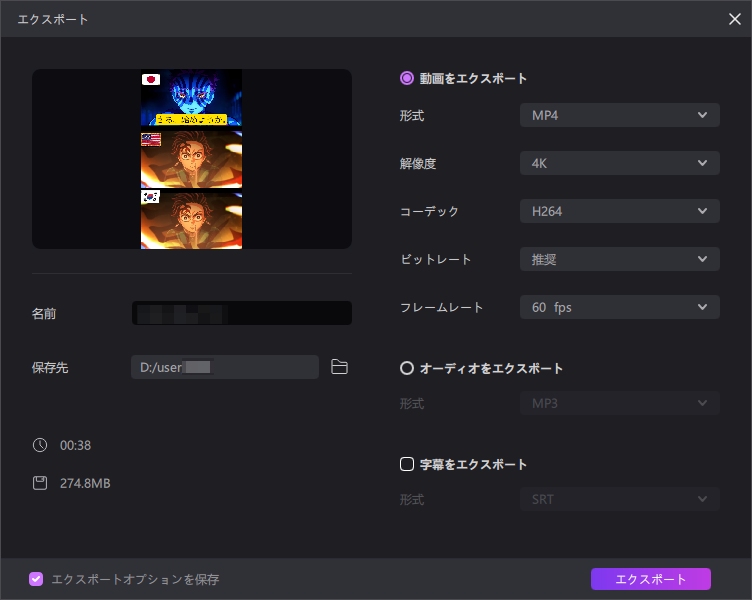Open the 60 fps frame rate dropdown
752x600 pixels.
620,307
